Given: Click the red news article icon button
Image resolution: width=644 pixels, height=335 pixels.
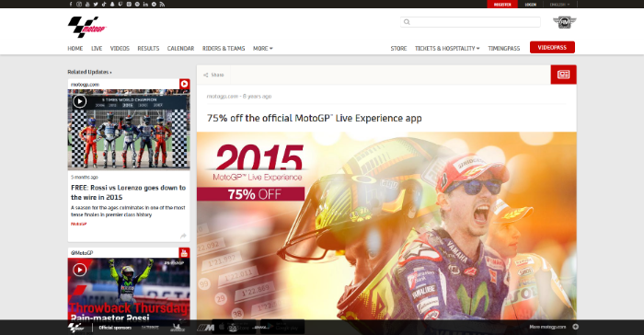Looking at the screenshot, I should 563,75.
